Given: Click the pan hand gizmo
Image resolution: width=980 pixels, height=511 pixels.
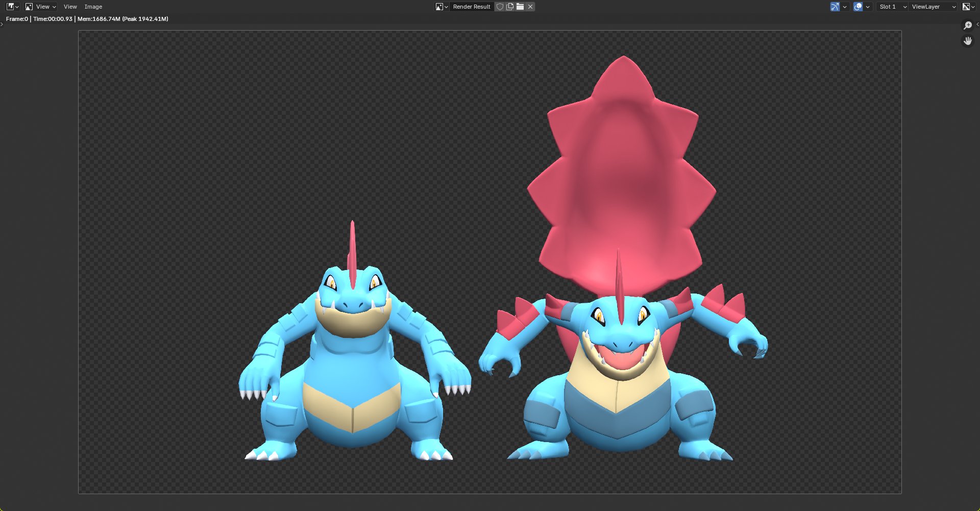Looking at the screenshot, I should coord(968,41).
